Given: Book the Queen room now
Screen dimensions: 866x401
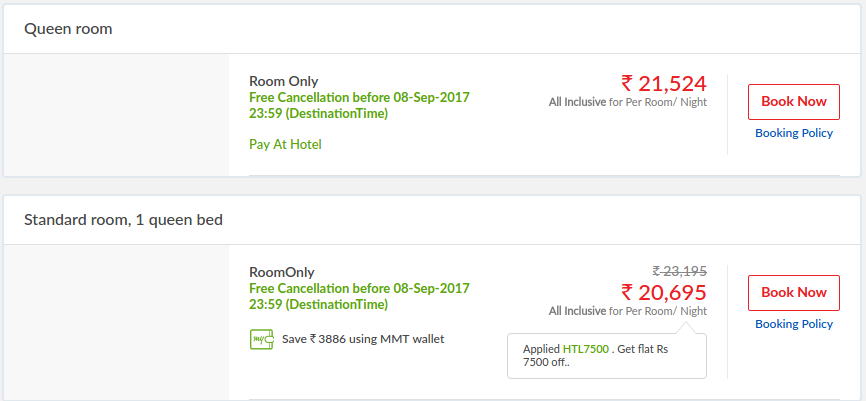Looking at the screenshot, I should [x=794, y=102].
